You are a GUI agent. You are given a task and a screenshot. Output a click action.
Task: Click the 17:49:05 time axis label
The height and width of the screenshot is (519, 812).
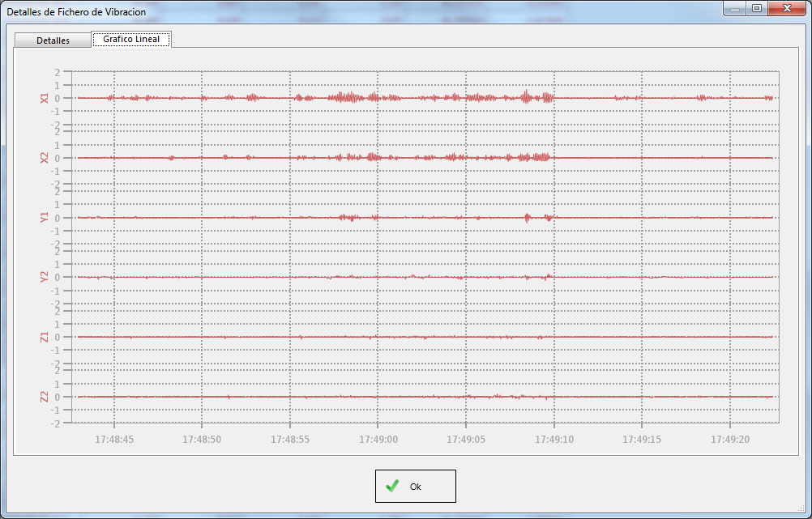tap(466, 439)
